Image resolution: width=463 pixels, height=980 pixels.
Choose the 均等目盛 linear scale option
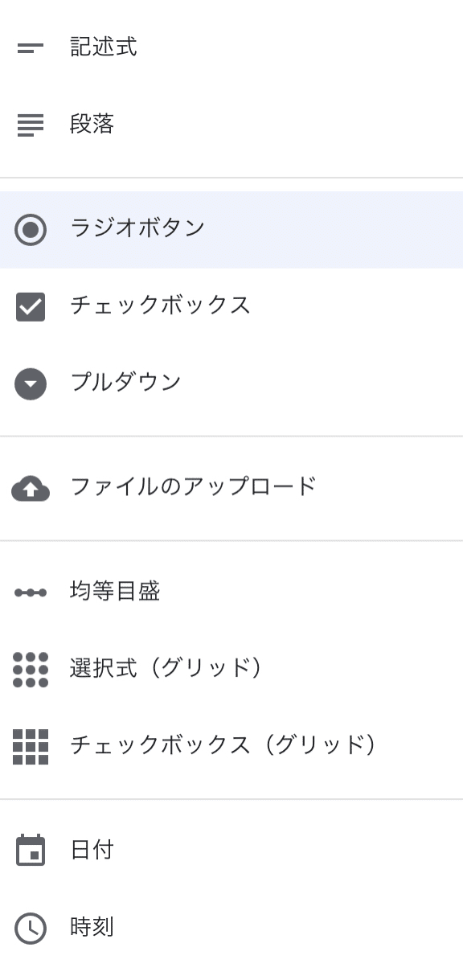[x=113, y=591]
